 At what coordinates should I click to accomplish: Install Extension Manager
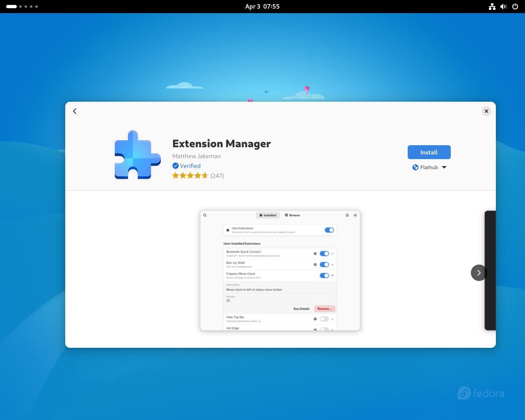[429, 152]
